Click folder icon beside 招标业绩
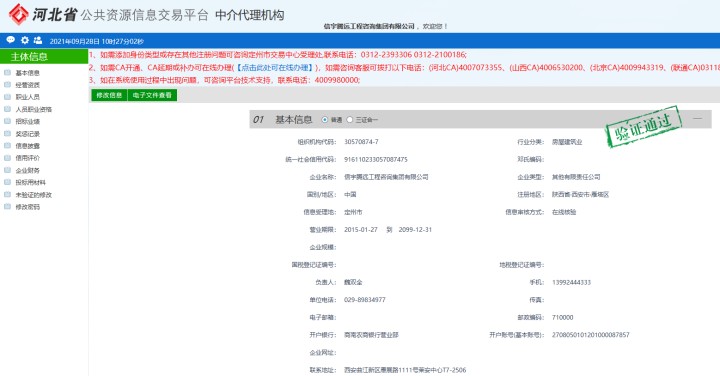Image resolution: width=720 pixels, height=376 pixels. 7,121
